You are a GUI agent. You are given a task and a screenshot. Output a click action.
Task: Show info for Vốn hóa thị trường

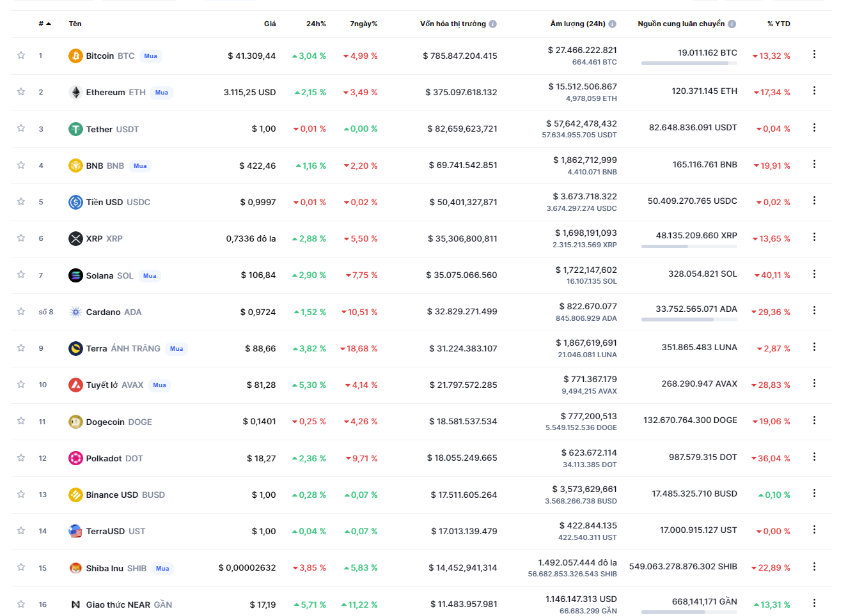(492, 24)
